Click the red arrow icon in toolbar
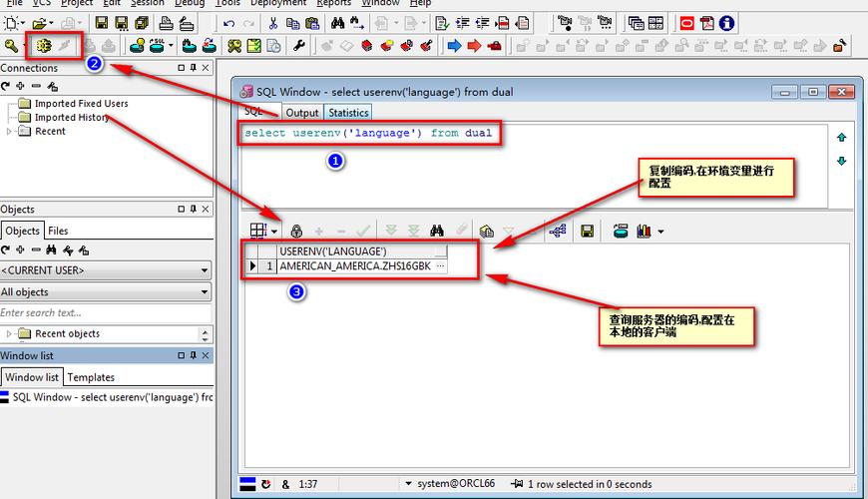 pyautogui.click(x=474, y=46)
